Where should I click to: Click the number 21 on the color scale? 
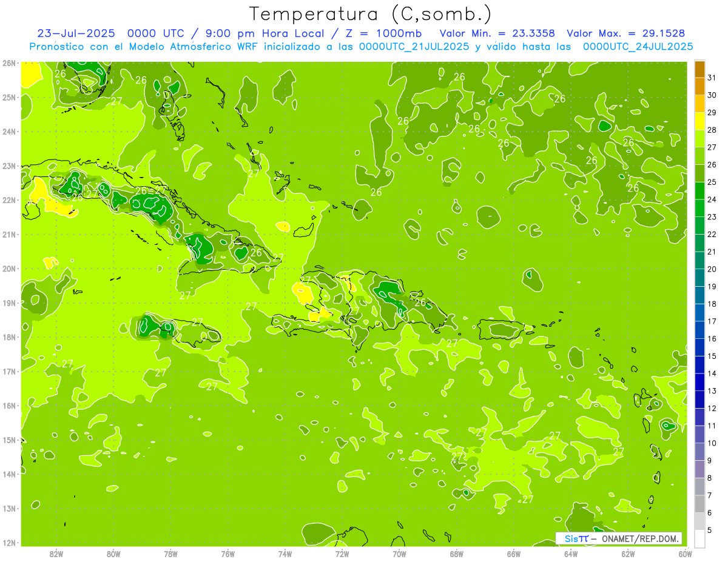(712, 252)
